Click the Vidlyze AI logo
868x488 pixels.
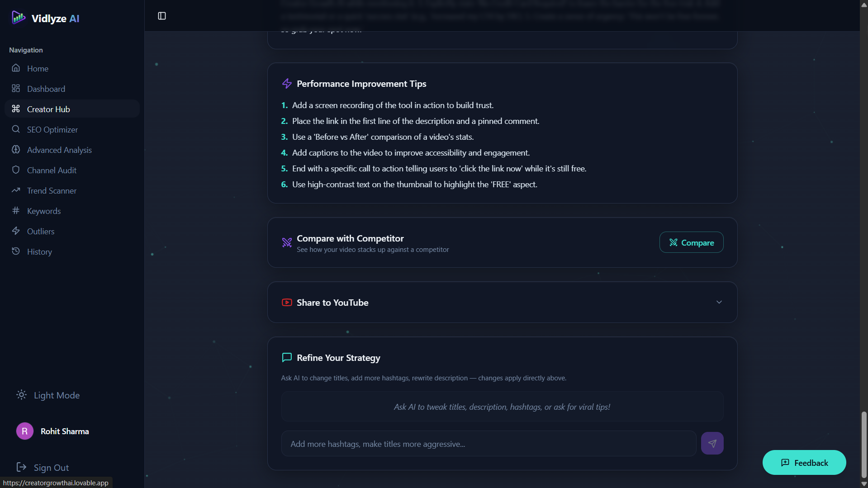coord(44,18)
